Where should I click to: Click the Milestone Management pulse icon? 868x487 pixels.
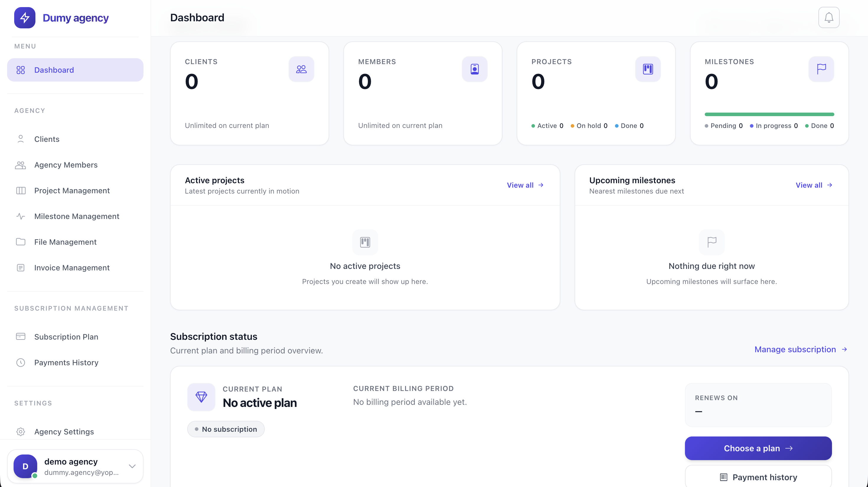tap(21, 216)
